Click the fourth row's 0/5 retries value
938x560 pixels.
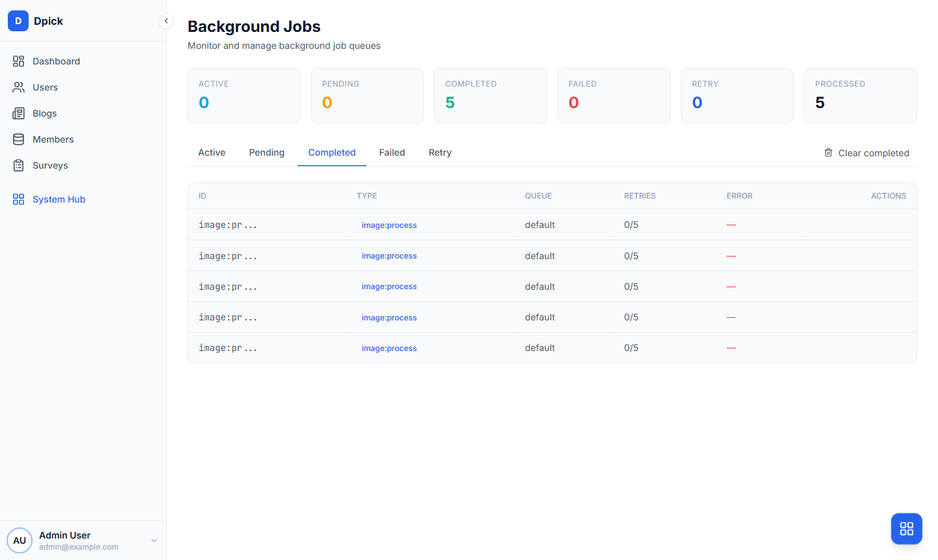631,317
